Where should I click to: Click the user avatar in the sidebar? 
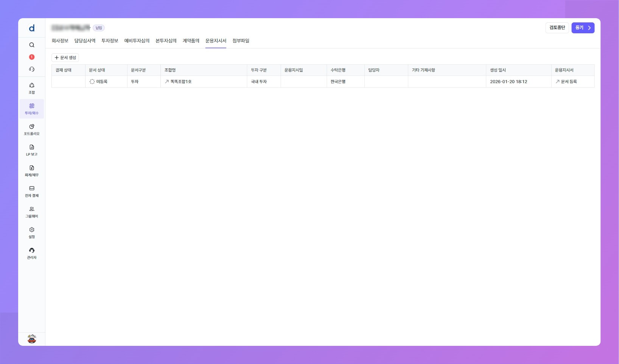click(32, 339)
